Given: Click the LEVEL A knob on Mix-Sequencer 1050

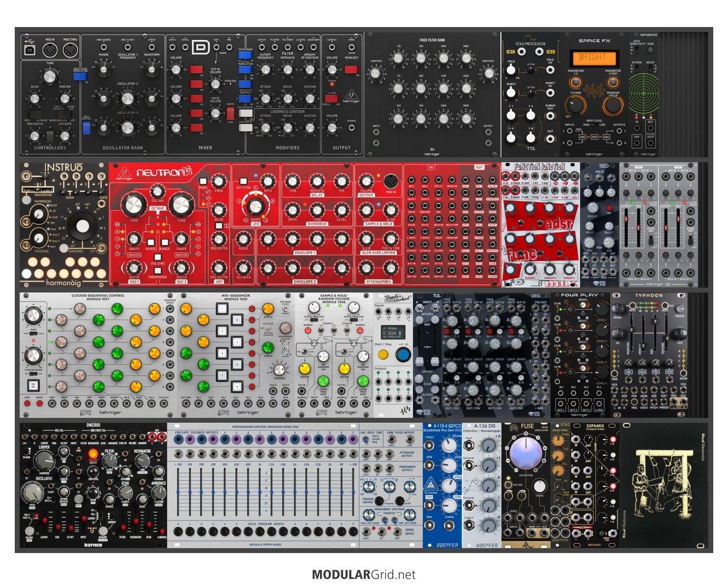Looking at the screenshot, I should tap(268, 309).
